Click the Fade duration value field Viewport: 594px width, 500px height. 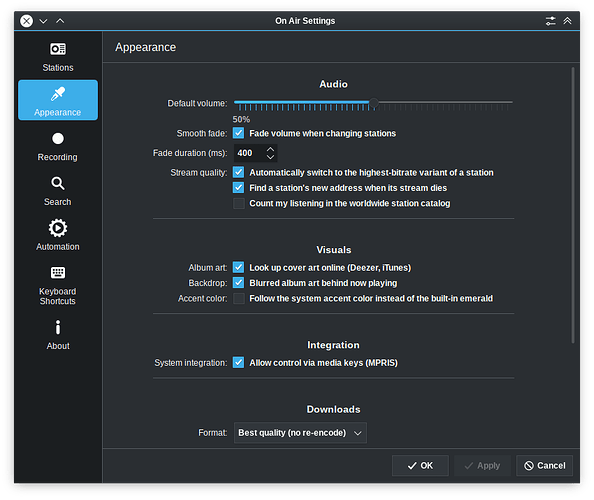click(250, 153)
